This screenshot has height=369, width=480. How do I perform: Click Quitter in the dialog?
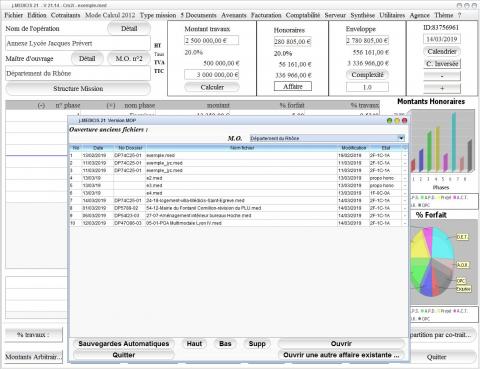(x=123, y=355)
